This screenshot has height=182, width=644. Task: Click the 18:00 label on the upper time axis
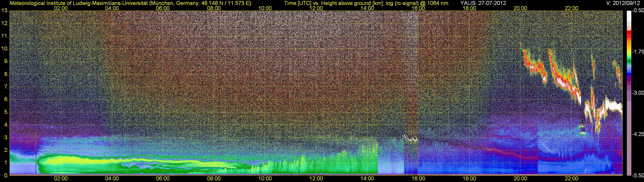pos(469,8)
